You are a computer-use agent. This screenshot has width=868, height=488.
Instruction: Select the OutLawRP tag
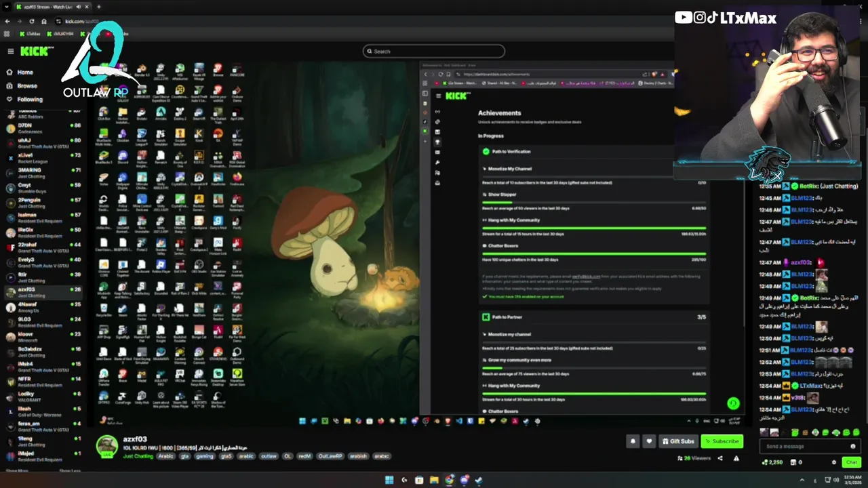click(331, 456)
